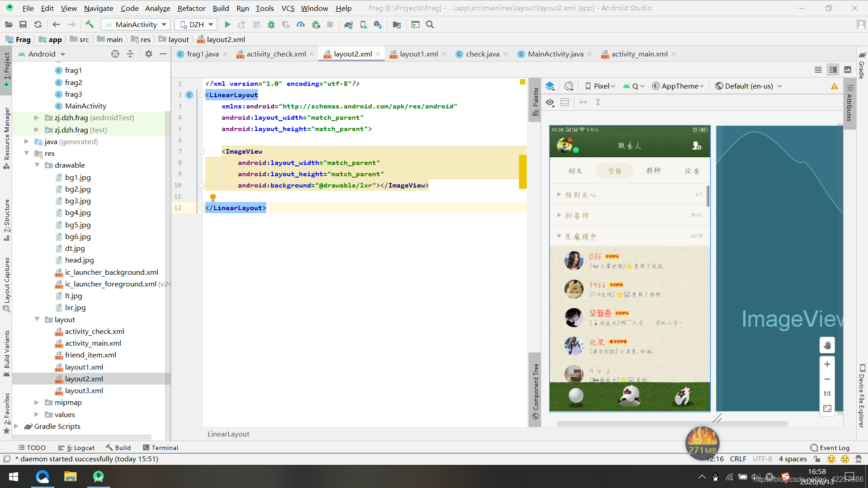Switch to the MainActivity.java tab
The height and width of the screenshot is (488, 868).
point(555,54)
